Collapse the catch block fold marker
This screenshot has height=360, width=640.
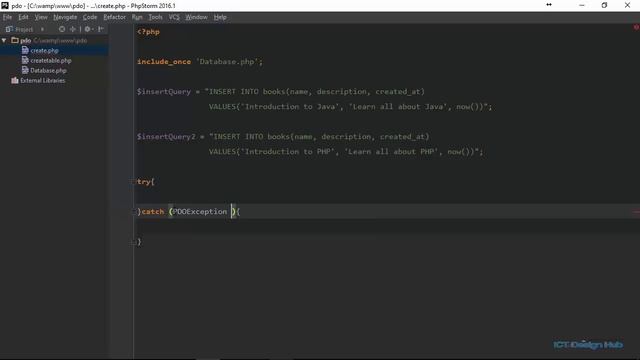click(x=133, y=211)
